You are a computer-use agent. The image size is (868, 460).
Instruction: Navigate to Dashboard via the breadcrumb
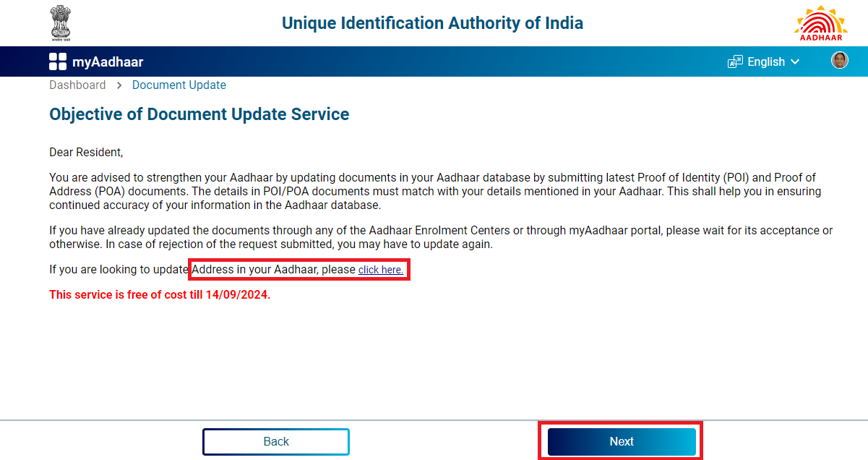coord(77,85)
